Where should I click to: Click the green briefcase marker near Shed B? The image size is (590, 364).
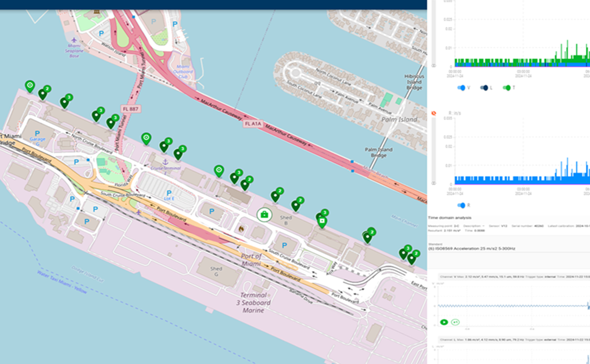[264, 214]
